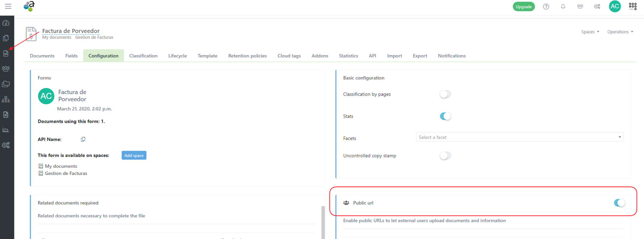The image size is (644, 239).
Task: Enable Classification by pages toggle
Action: [x=445, y=95]
